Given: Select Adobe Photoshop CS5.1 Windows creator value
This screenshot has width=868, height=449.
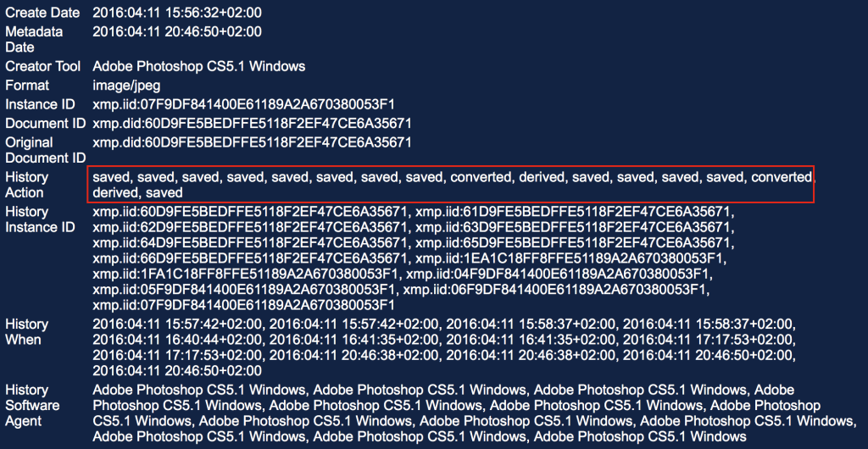Looking at the screenshot, I should tap(199, 66).
